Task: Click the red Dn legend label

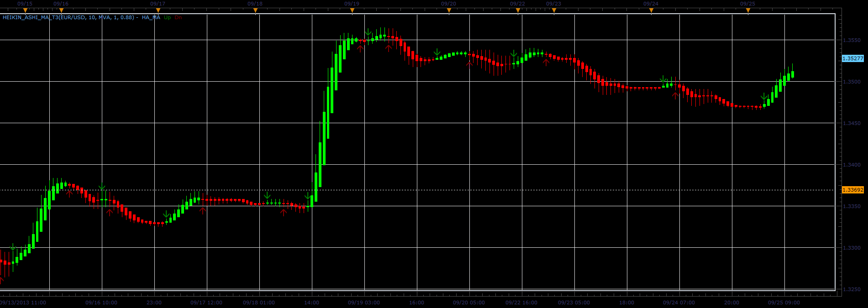Action: pos(178,17)
